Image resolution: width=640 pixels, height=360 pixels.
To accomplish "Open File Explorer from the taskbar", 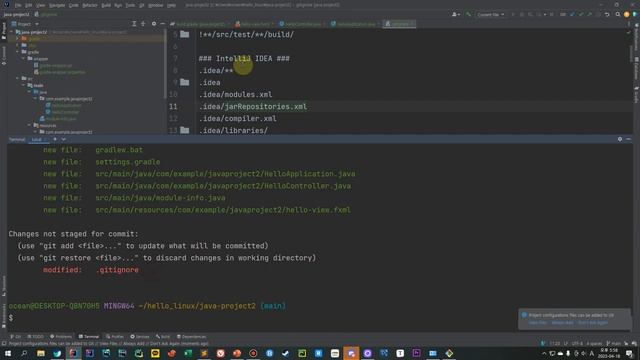I will [x=41, y=353].
